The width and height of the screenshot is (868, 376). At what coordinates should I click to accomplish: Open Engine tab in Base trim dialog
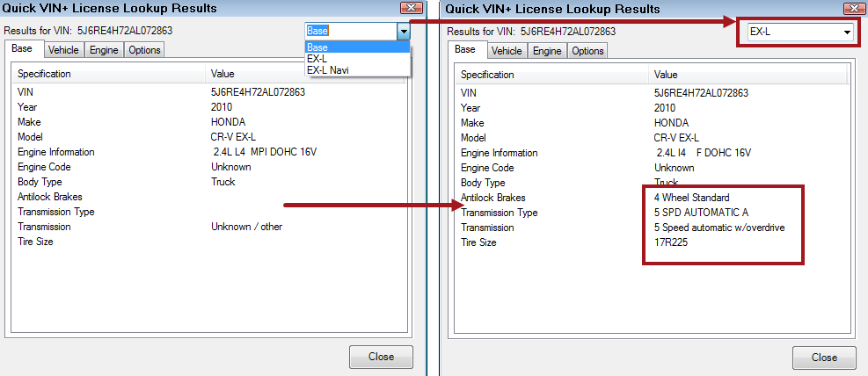click(x=104, y=50)
